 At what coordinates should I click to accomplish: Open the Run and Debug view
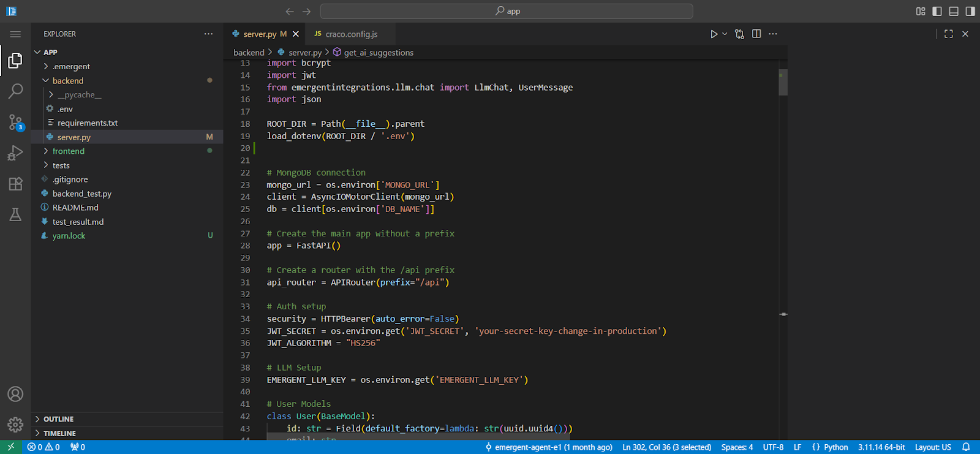coord(15,153)
